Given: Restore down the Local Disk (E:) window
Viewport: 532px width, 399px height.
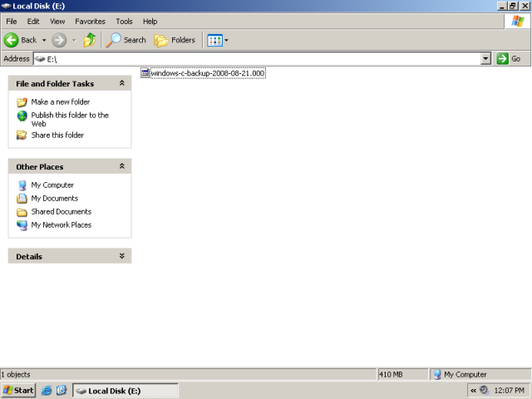Looking at the screenshot, I should (x=513, y=6).
